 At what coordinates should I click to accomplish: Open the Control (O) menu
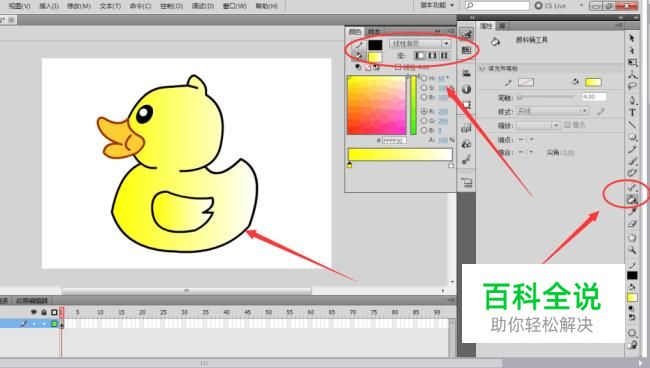pos(171,6)
